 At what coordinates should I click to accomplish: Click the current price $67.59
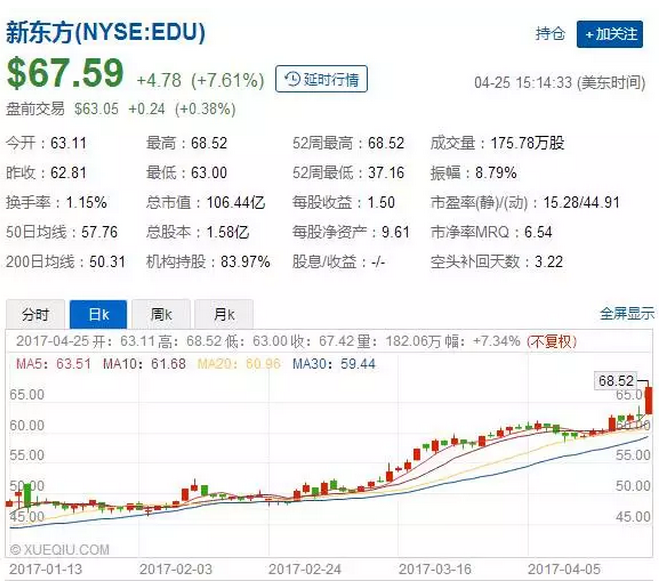pos(65,73)
